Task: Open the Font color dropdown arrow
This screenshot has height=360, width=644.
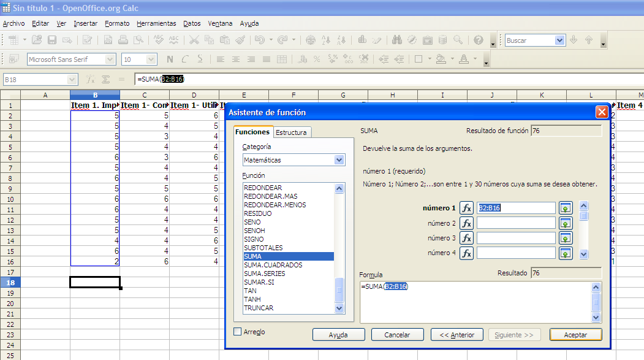Action: (x=475, y=59)
